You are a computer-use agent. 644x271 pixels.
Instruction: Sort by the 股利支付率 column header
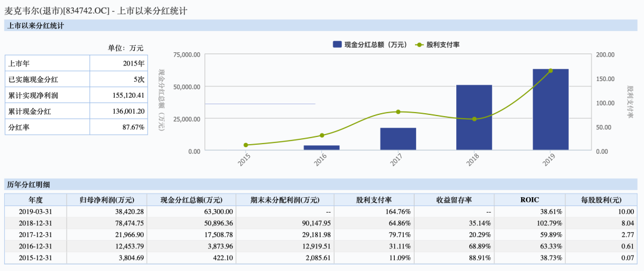click(374, 200)
